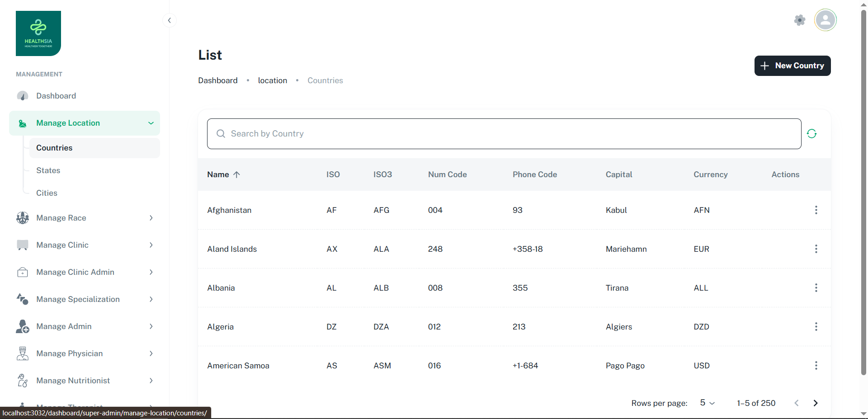Image resolution: width=868 pixels, height=419 pixels.
Task: Collapse sidebar with the arrow button
Action: 169,20
